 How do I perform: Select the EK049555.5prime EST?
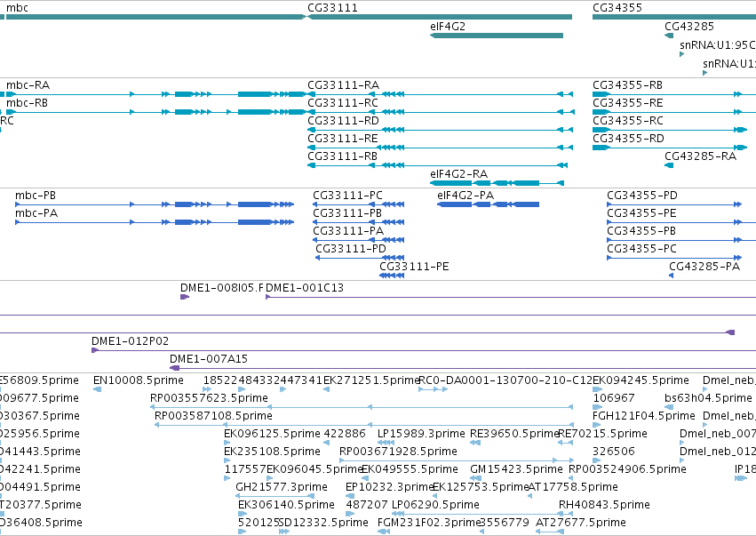365,478
